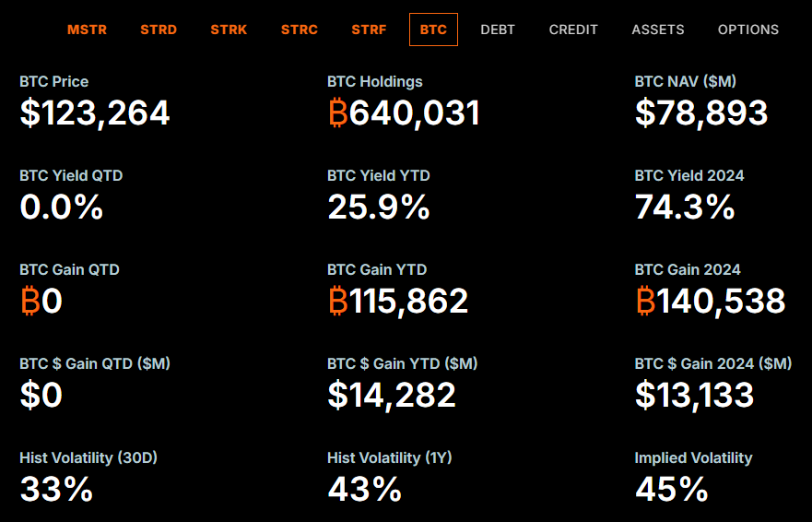Go to the STRC tab
This screenshot has width=812, height=522.
(300, 30)
